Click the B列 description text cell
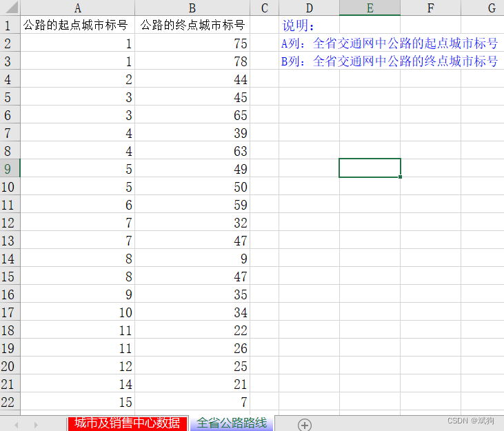504x431 pixels. click(x=390, y=61)
